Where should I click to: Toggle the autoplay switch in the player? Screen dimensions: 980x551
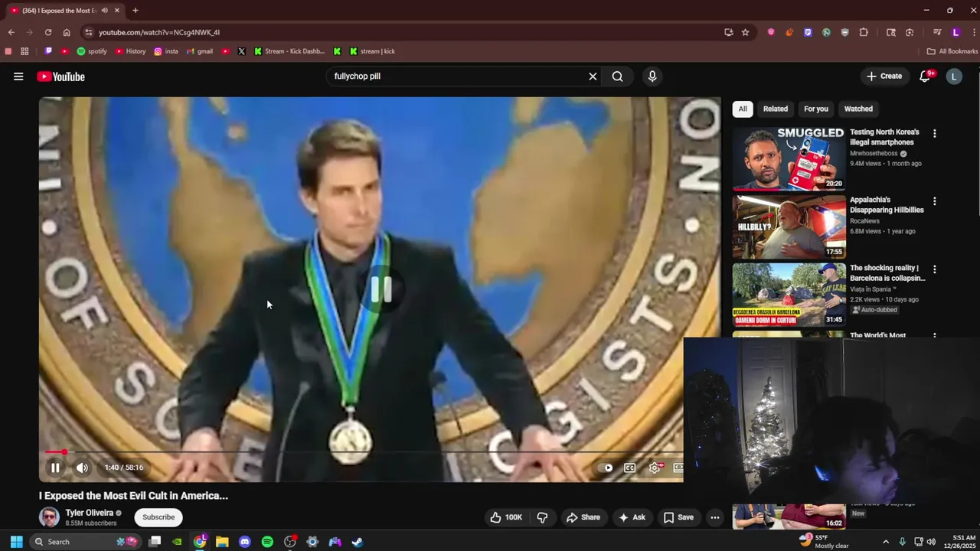pos(608,468)
